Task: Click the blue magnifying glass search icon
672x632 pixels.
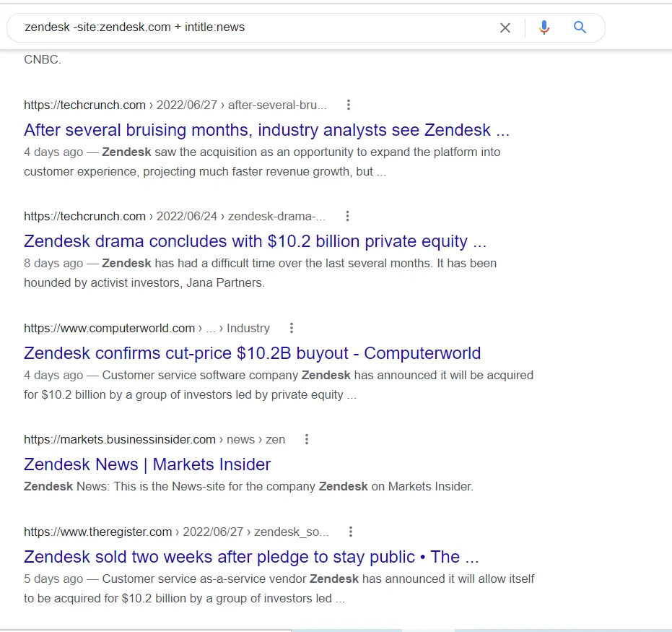Action: (x=580, y=27)
